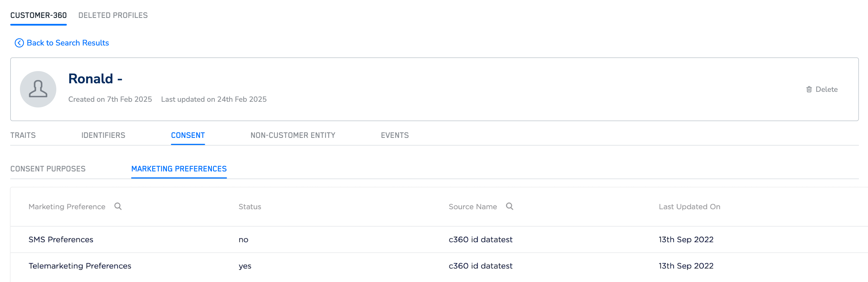Switch to the Events tab
This screenshot has width=868, height=282.
[x=394, y=135]
